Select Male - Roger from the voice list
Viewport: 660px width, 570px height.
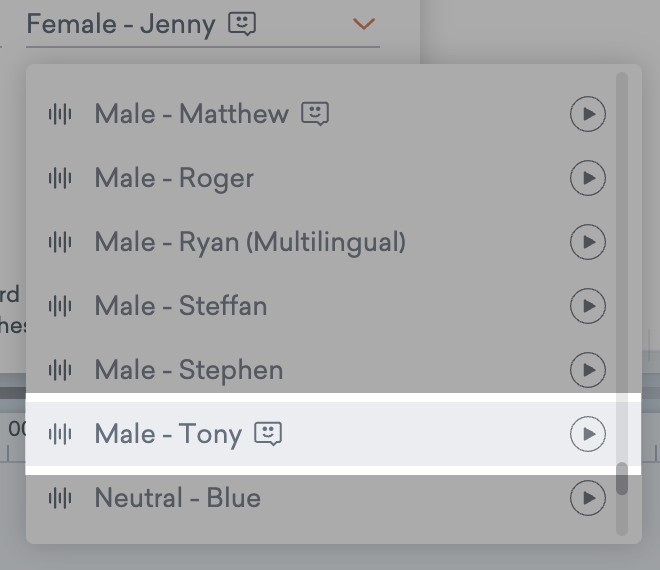click(x=174, y=179)
